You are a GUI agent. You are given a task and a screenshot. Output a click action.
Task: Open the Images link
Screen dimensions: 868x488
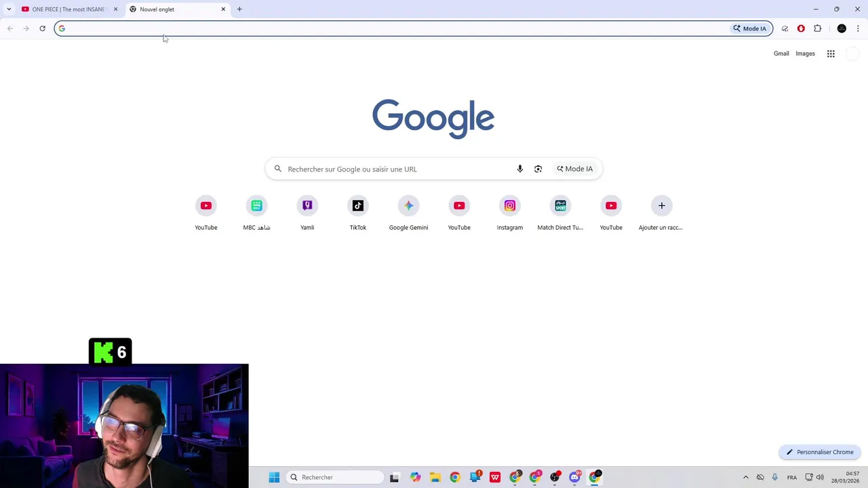click(805, 54)
